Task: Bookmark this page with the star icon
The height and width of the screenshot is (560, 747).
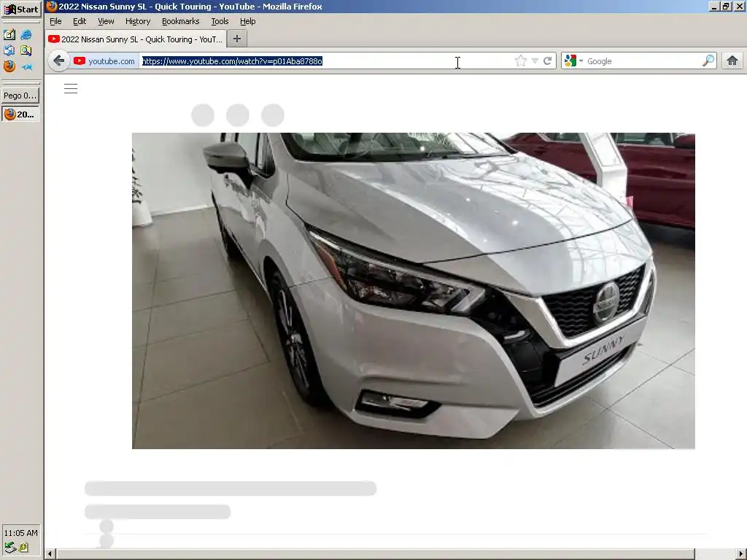Action: pos(520,61)
